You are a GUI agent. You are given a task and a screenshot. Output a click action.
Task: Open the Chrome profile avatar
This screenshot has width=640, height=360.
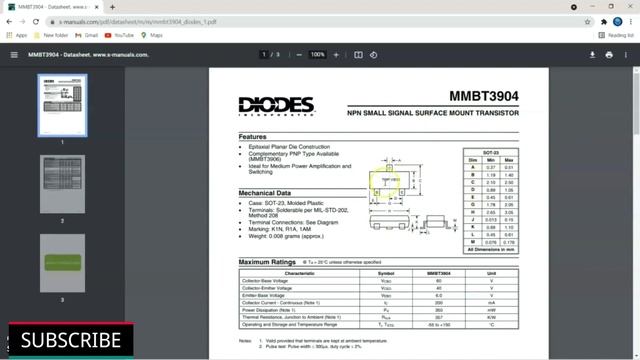618,22
